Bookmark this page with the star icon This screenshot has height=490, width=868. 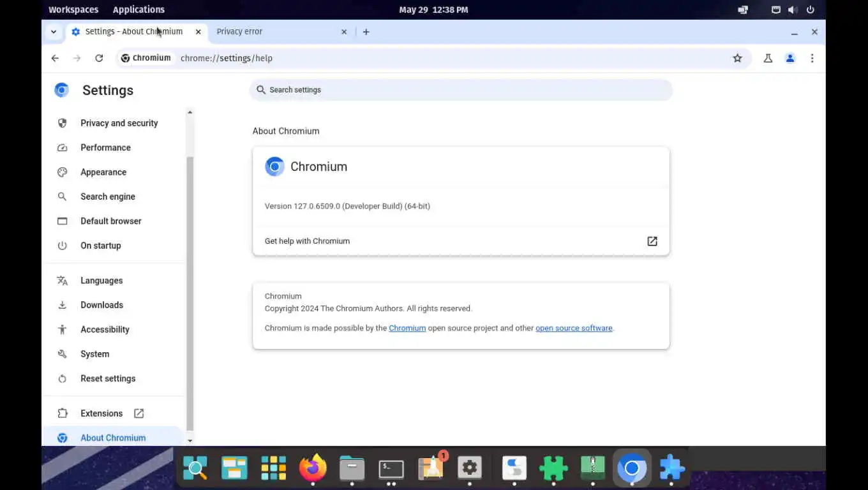click(x=737, y=58)
